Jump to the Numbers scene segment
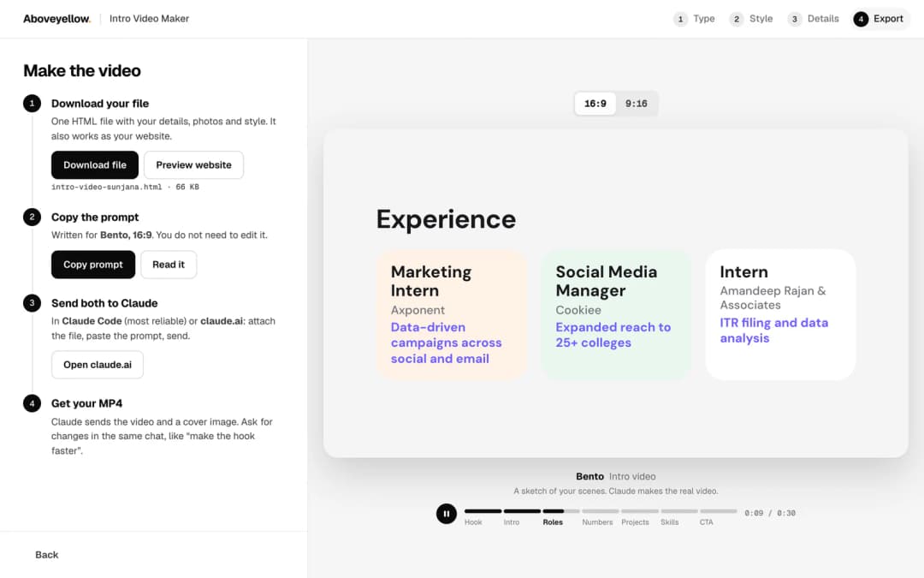 pyautogui.click(x=601, y=515)
